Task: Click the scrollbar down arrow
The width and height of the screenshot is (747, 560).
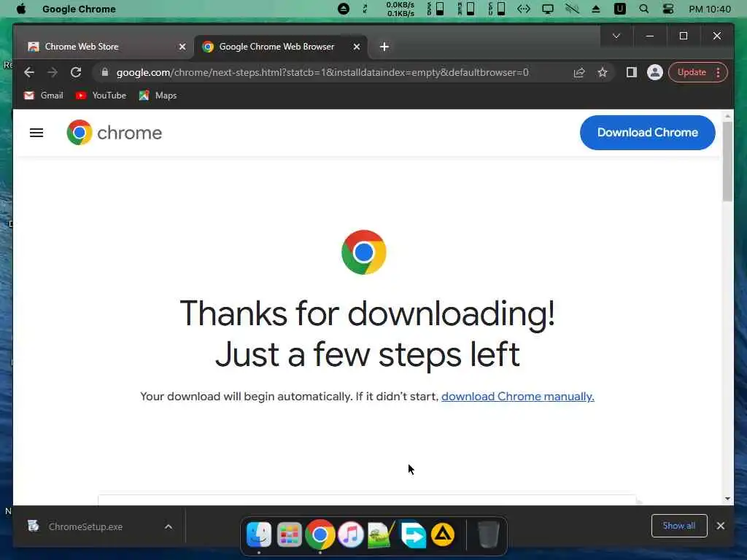Action: pyautogui.click(x=727, y=499)
